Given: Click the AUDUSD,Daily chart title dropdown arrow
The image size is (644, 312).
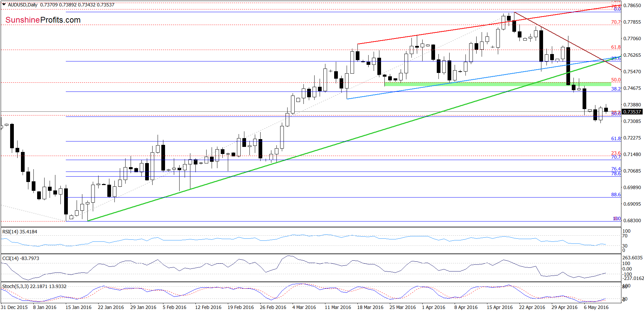Looking at the screenshot, I should [4, 5].
